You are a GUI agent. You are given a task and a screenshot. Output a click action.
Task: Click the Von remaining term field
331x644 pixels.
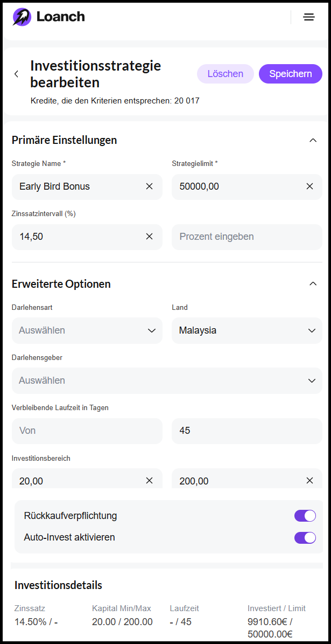click(87, 431)
